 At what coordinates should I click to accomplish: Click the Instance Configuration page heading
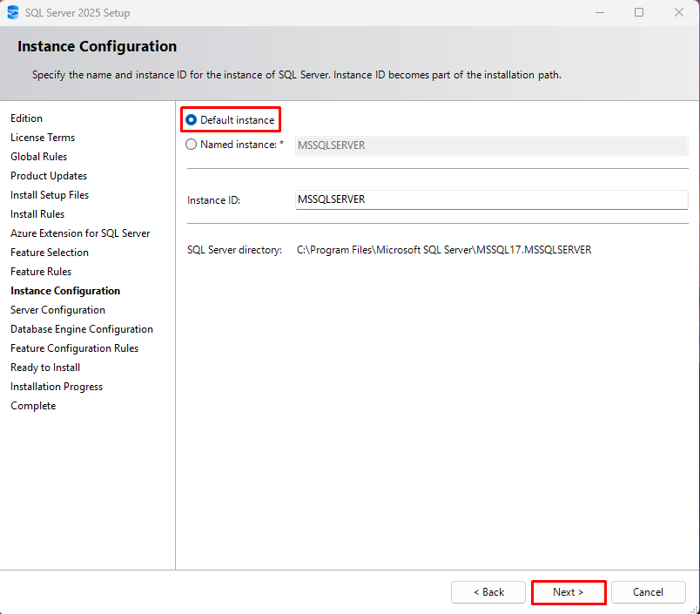click(98, 46)
